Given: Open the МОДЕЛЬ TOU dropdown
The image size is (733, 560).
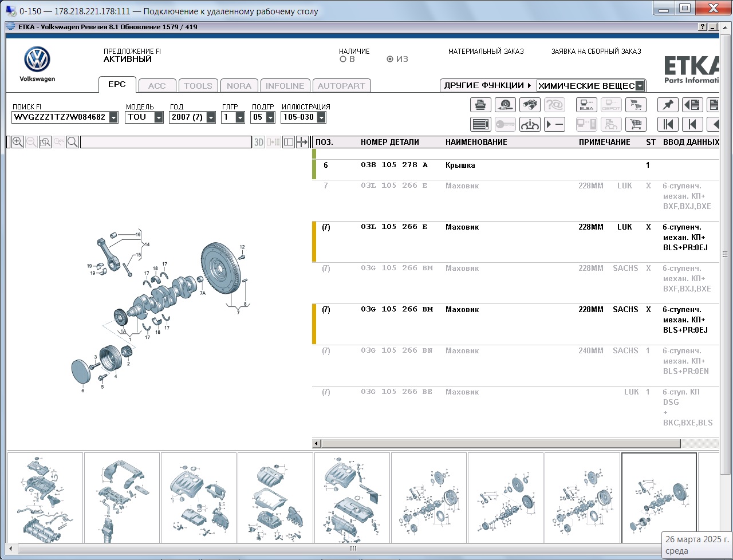Looking at the screenshot, I should (159, 117).
